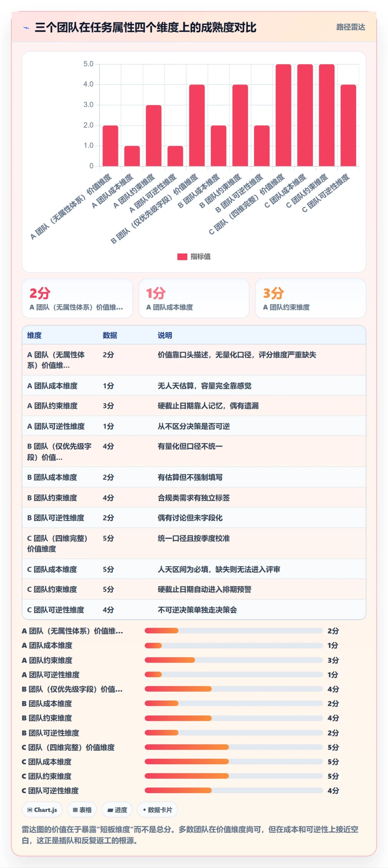
Task: Click the chart bar for A 团队成本维度
Action: pyautogui.click(x=132, y=156)
